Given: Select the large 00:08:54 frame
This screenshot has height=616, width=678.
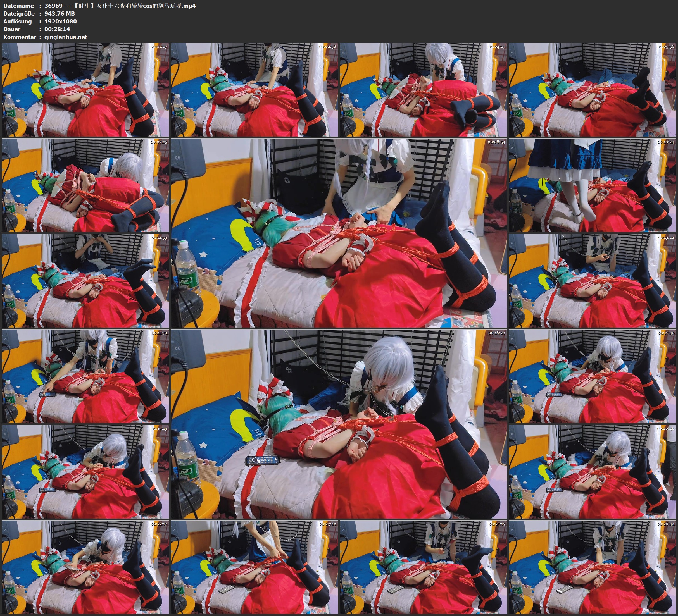Looking at the screenshot, I should click(x=339, y=233).
